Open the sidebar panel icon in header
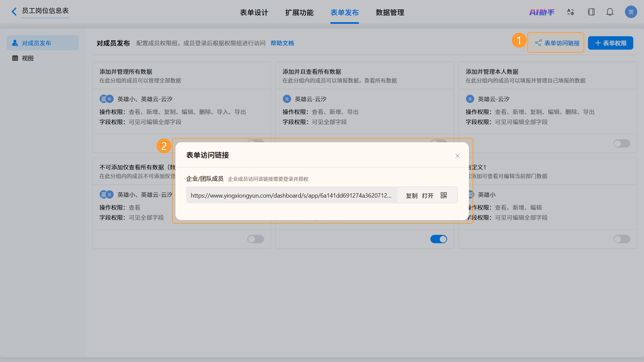Viewport: 644px width, 362px height. pyautogui.click(x=591, y=12)
